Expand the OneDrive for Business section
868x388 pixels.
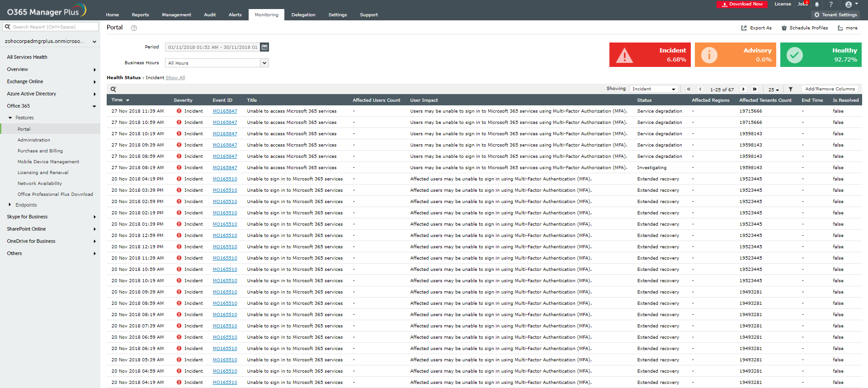pyautogui.click(x=94, y=241)
